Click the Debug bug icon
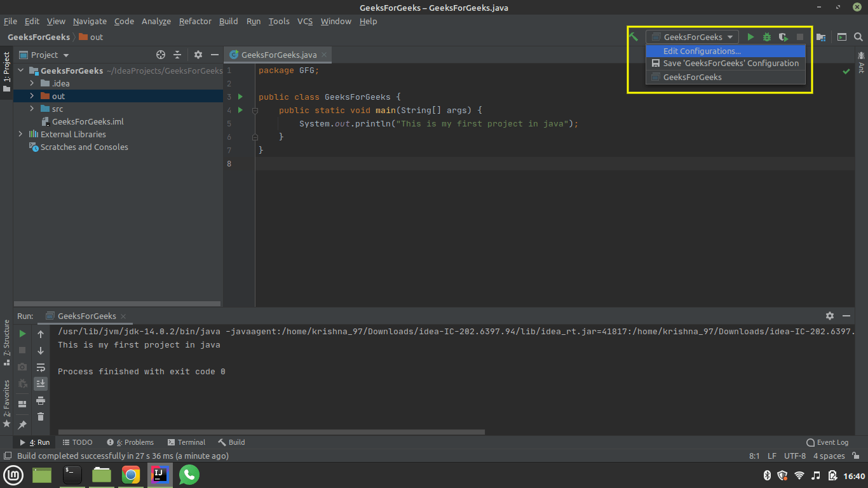868x488 pixels. 767,37
